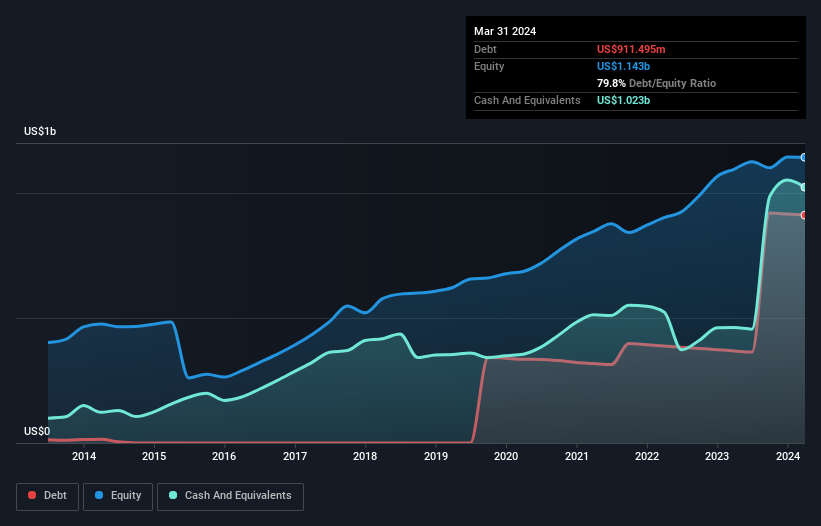Select the 2017 x-axis label
This screenshot has width=821, height=526.
295,456
